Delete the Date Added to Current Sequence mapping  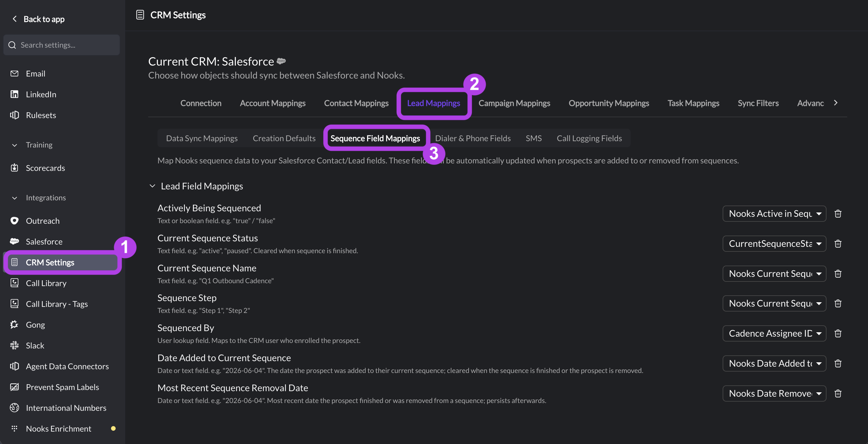(838, 363)
